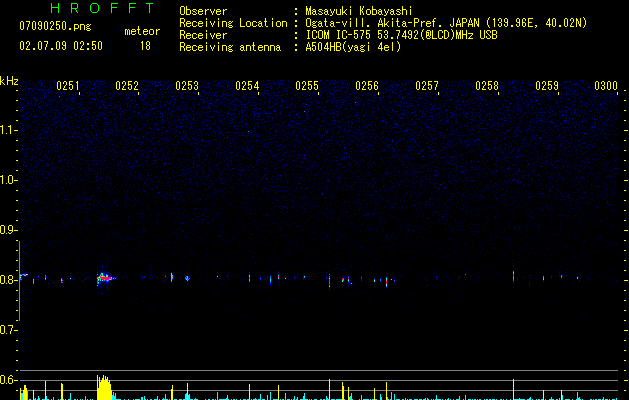This screenshot has height=400, width=629.
Task: Click the 0253 time marker
Action: click(187, 86)
